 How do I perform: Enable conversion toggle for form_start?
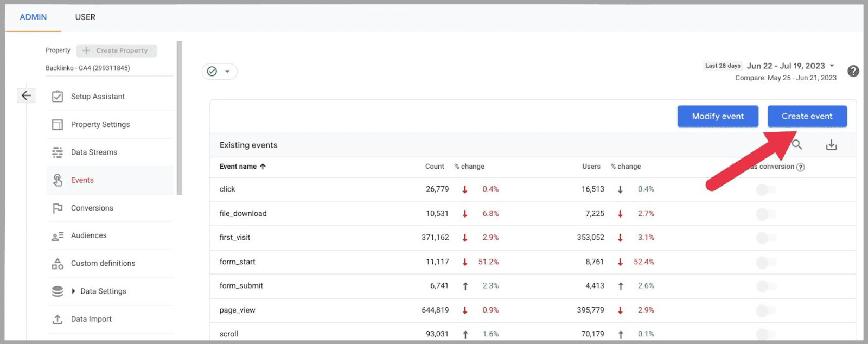[766, 262]
